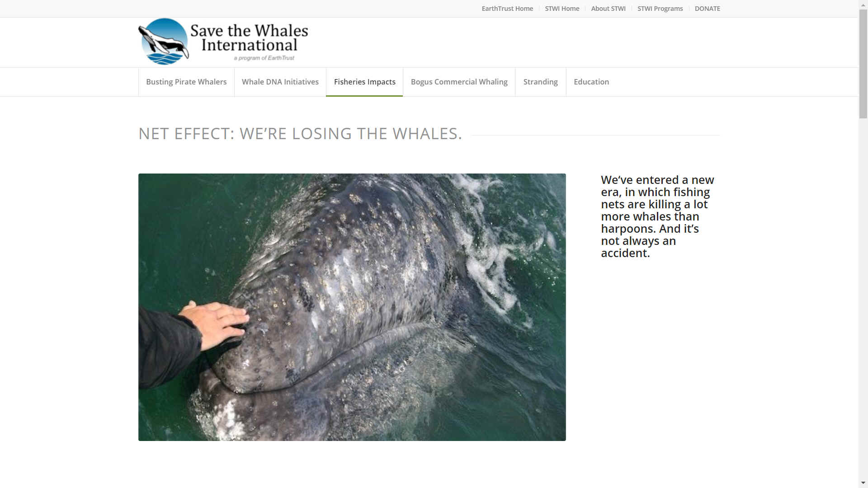Open the About STWI page

tap(608, 9)
